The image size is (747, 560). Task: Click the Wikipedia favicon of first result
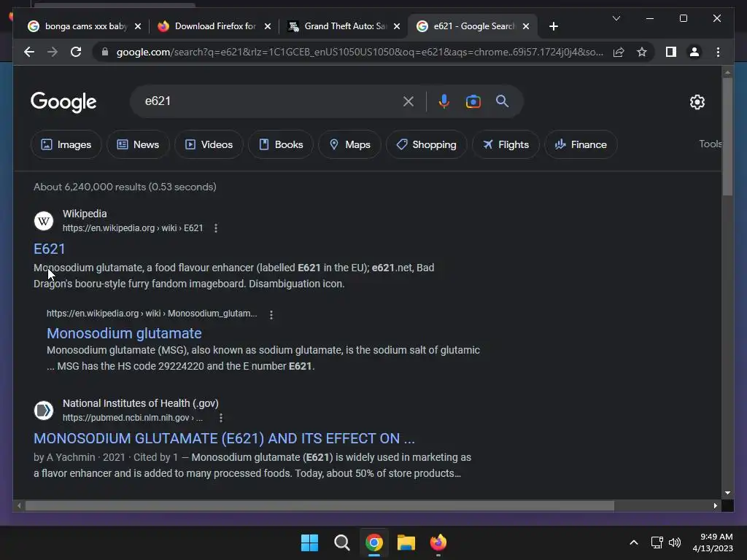point(43,221)
